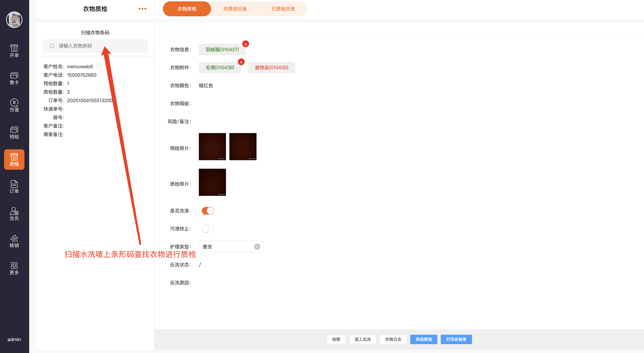Go to 预检 pre-inspection sidebar icon

point(14,133)
